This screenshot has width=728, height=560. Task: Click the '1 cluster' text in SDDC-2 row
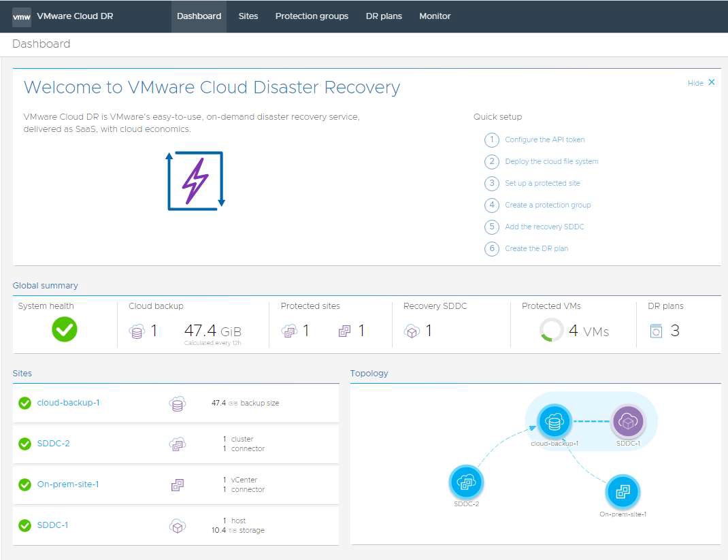[x=238, y=439]
